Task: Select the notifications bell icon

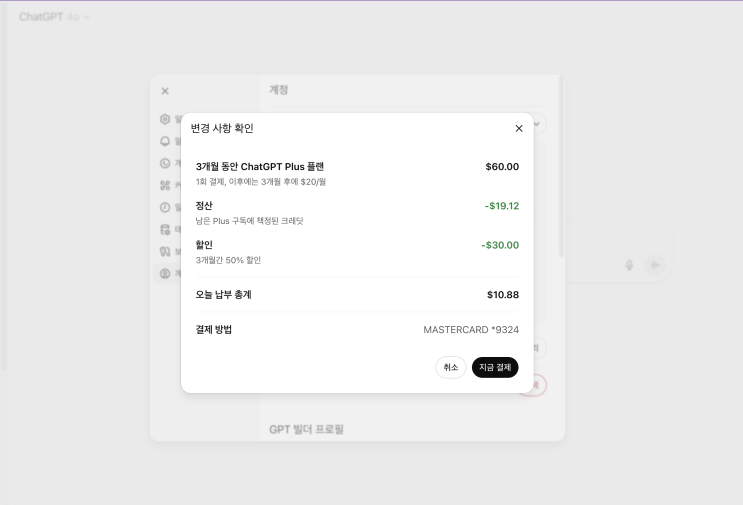Action: pyautogui.click(x=165, y=141)
